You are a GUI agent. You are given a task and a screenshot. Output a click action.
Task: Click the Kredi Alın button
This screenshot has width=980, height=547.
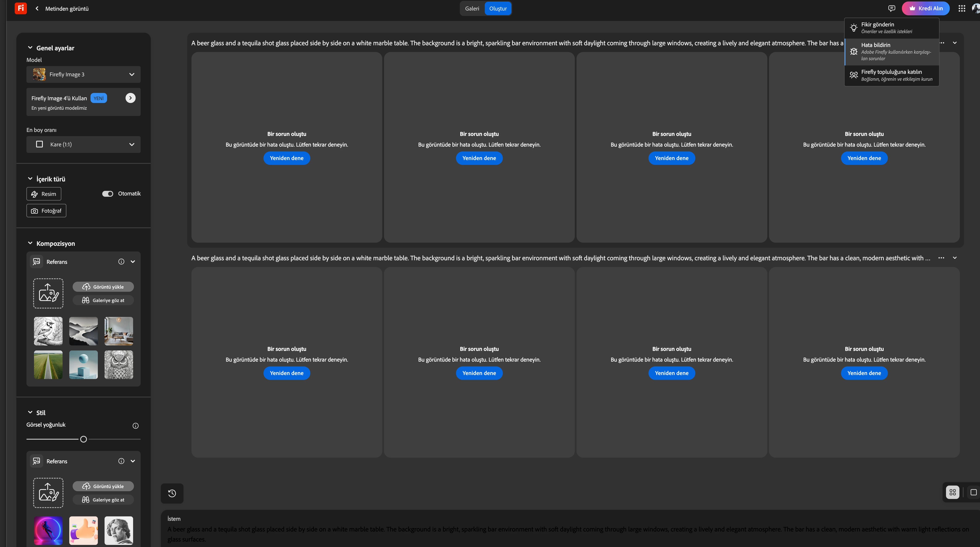(x=925, y=8)
